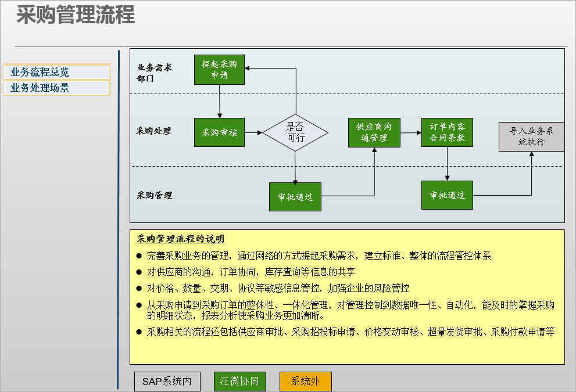Open the 业务处理场景 sidebar link
576x392 pixels.
[x=57, y=88]
